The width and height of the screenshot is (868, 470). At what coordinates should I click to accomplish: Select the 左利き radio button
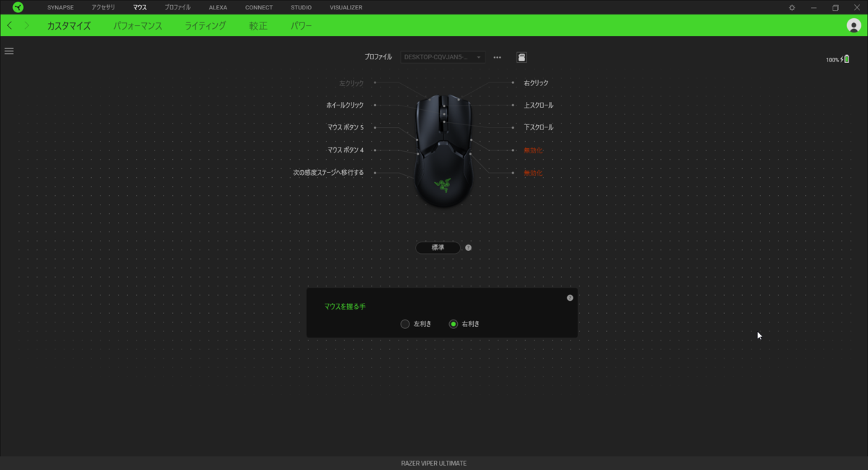click(x=405, y=324)
